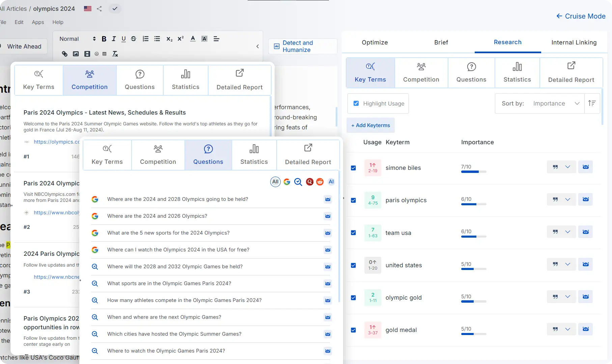Click the insert image icon
The height and width of the screenshot is (364, 612).
pyautogui.click(x=76, y=54)
